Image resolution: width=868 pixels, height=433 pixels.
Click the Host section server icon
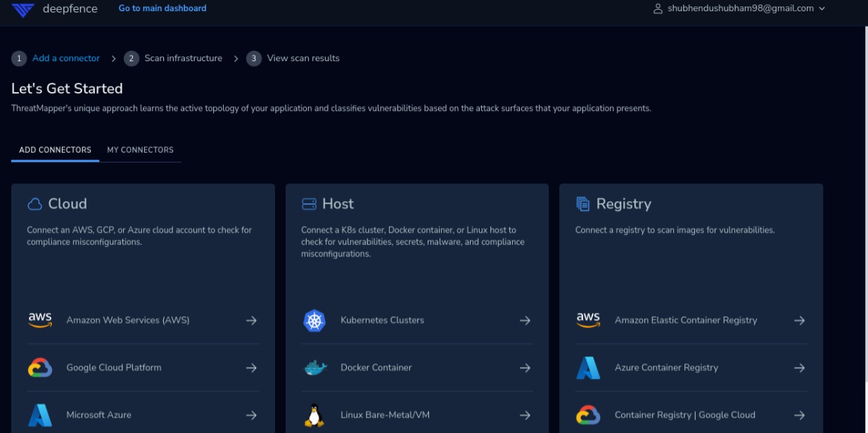tap(309, 204)
